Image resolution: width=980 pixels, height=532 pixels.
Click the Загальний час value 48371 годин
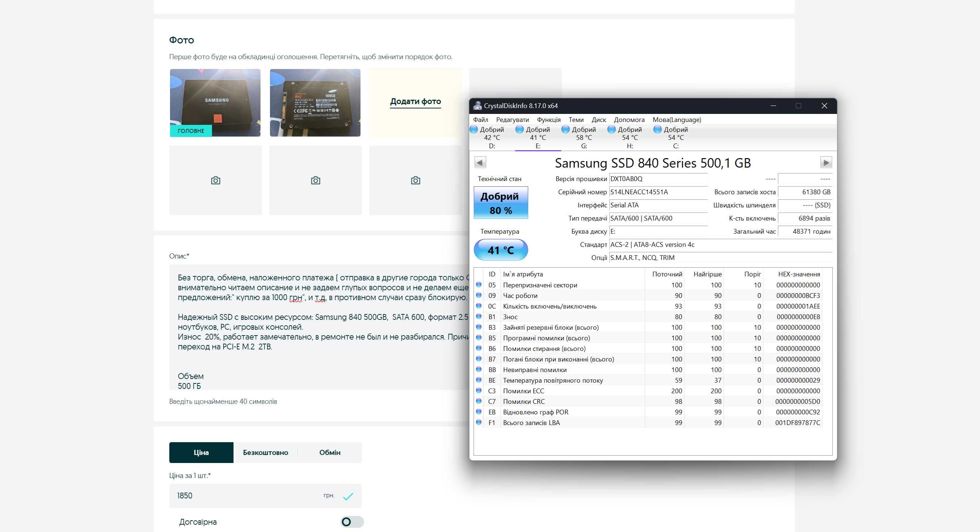(x=805, y=231)
